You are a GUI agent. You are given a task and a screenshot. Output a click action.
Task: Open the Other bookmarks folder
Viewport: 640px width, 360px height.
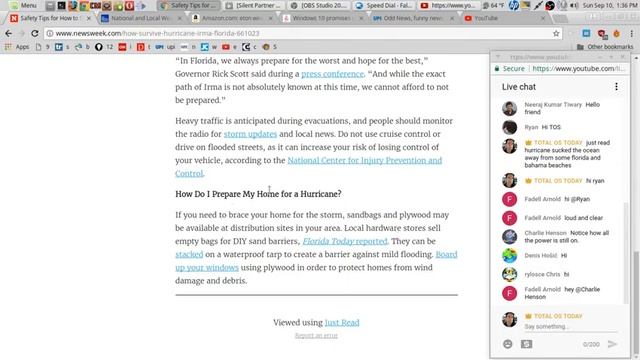pyautogui.click(x=605, y=47)
